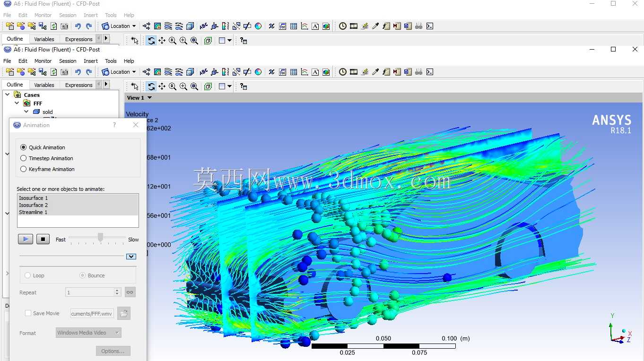Click the browse folder button next to movie path
Viewport: 644px width, 361px height.
tap(123, 313)
